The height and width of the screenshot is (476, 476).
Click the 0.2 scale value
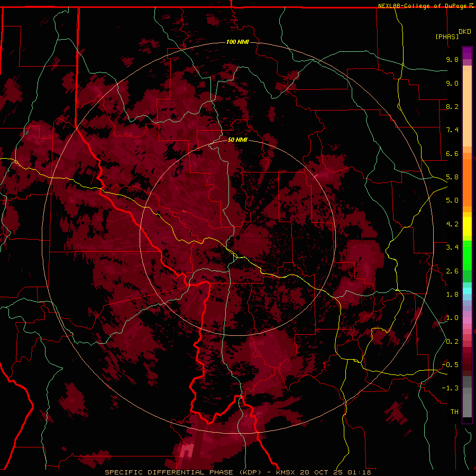(452, 342)
